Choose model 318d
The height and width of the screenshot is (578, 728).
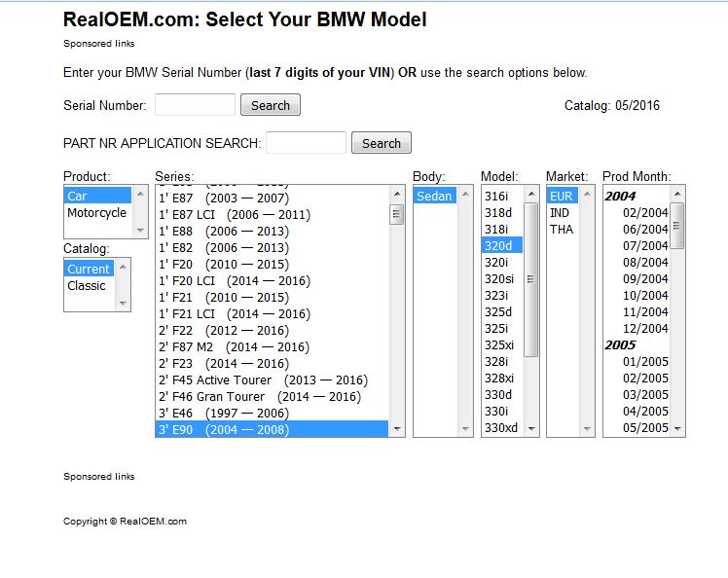502,213
